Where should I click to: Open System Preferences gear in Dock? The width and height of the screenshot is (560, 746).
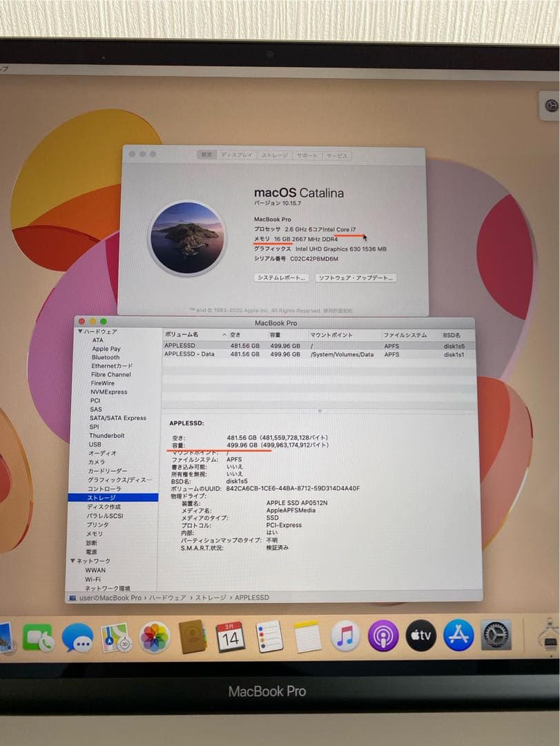click(496, 635)
